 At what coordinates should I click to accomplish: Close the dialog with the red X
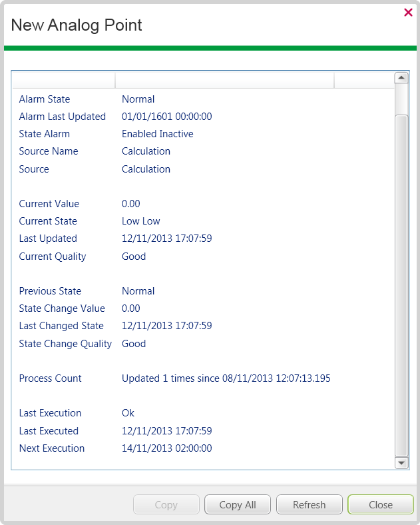click(x=408, y=12)
